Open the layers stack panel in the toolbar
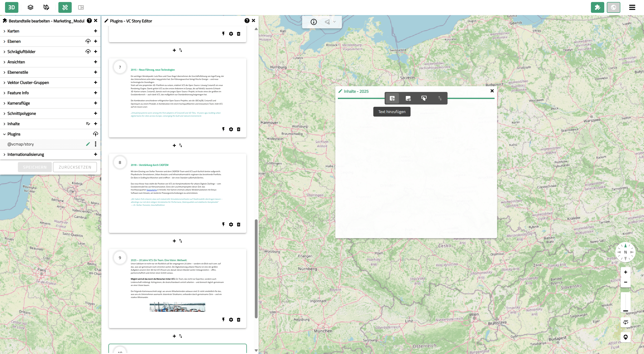644x354 pixels. click(x=30, y=7)
